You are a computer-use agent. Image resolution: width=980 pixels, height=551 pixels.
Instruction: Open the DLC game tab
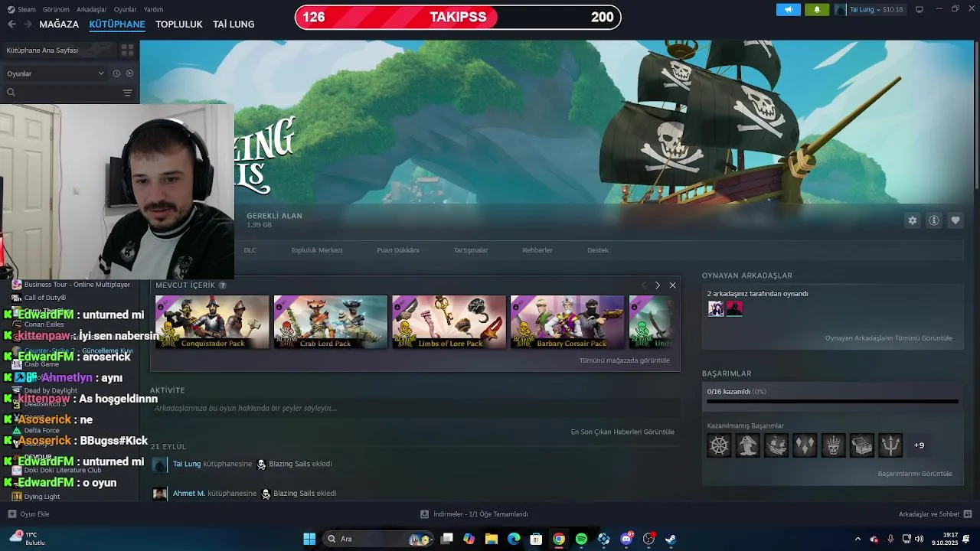point(250,250)
